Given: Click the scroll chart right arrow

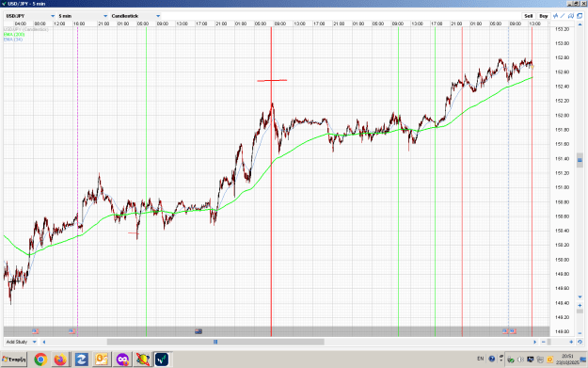Looking at the screenshot, I should (x=534, y=342).
